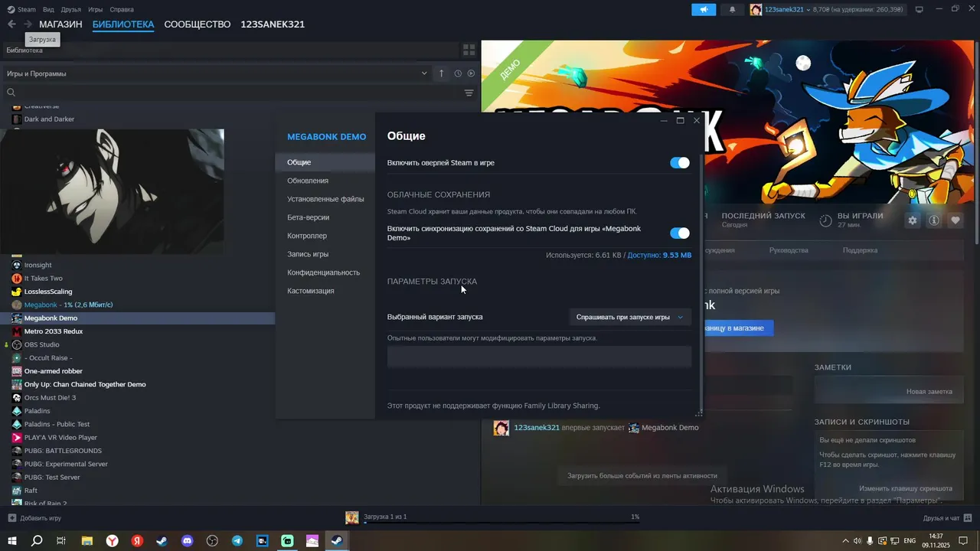Viewport: 980px width, 551px height.
Task: Click the Steam announcements megaphone button
Action: [x=704, y=9]
